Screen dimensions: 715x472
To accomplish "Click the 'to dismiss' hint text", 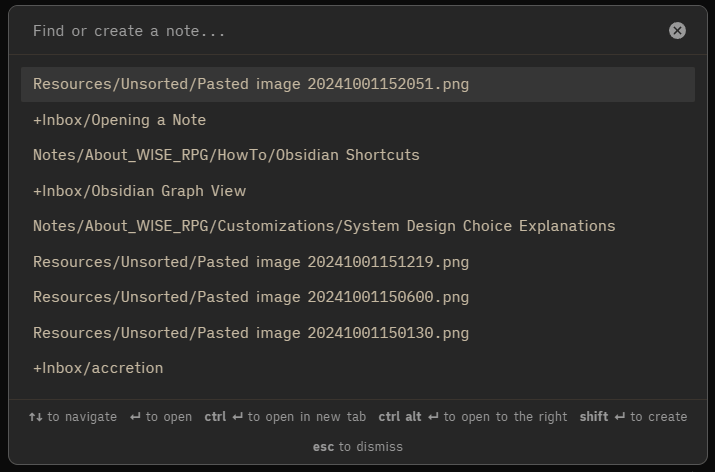I will tap(371, 447).
